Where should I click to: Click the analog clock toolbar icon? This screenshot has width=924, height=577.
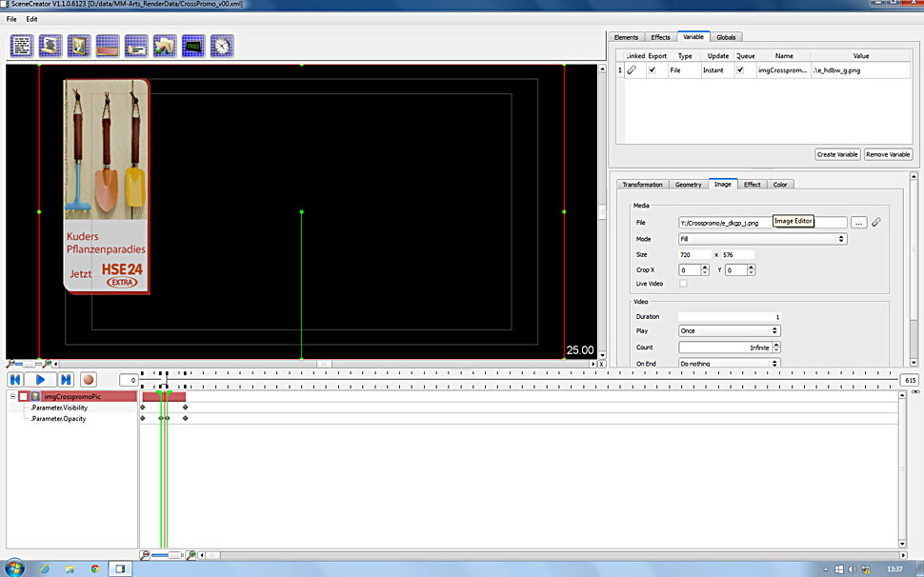point(222,46)
